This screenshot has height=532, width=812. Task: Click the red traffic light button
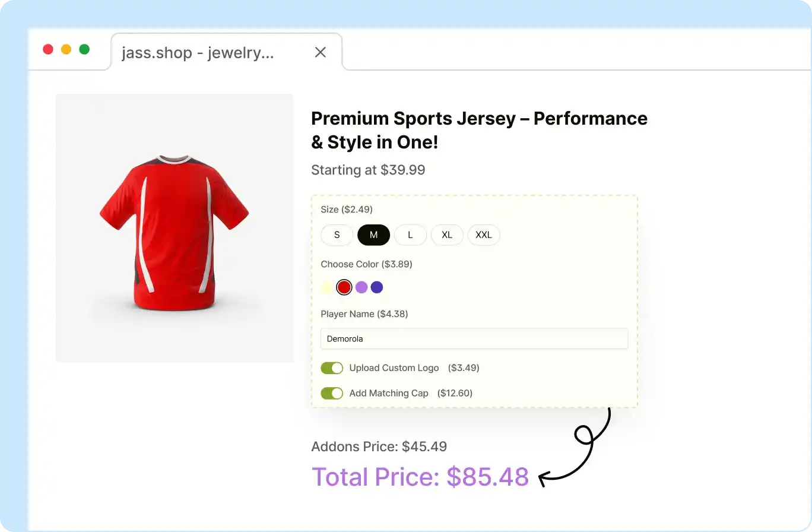tap(48, 49)
